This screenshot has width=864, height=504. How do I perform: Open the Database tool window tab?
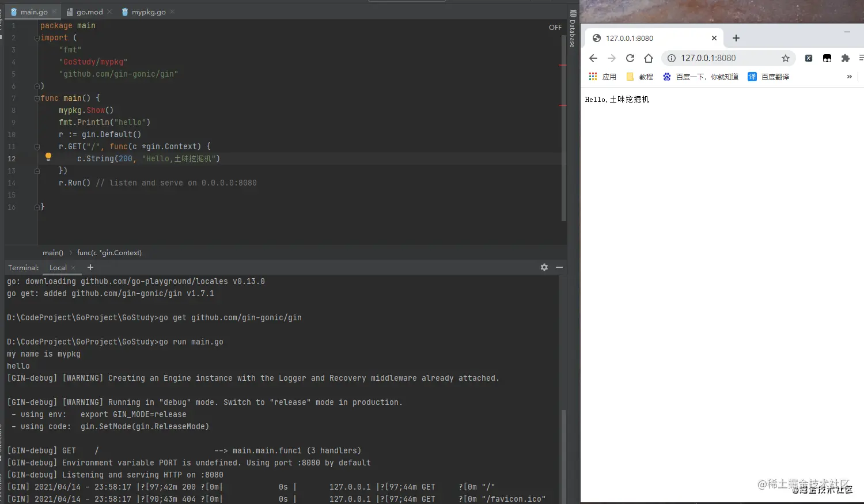tap(573, 29)
